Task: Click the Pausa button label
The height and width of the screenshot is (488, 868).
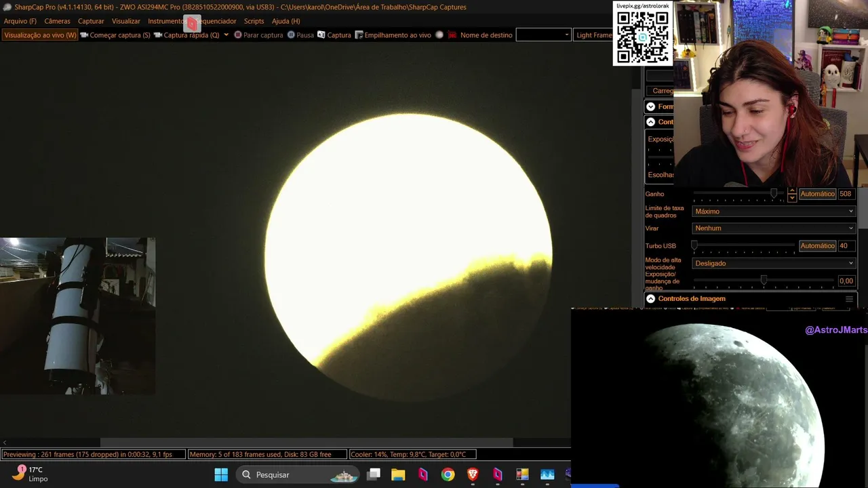Action: (x=305, y=35)
